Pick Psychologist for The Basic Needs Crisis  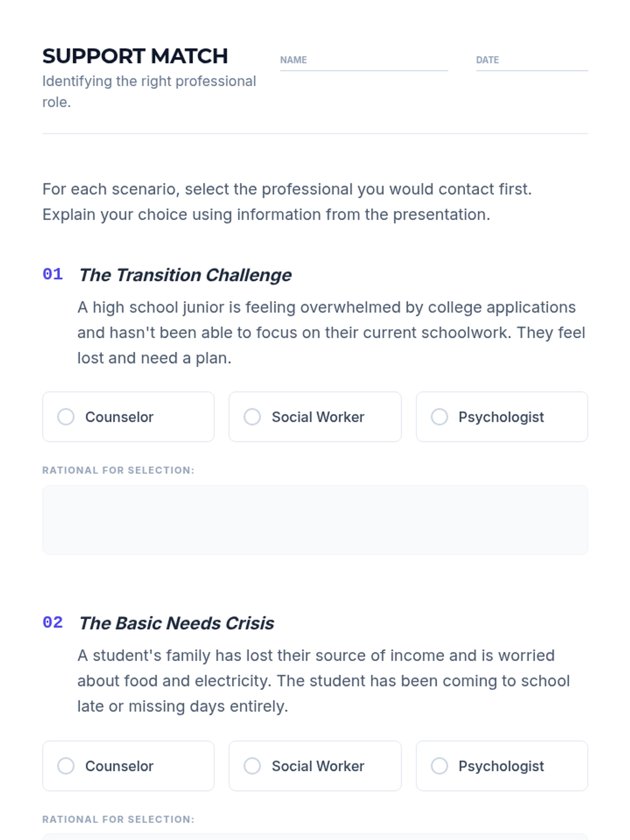pyautogui.click(x=439, y=766)
